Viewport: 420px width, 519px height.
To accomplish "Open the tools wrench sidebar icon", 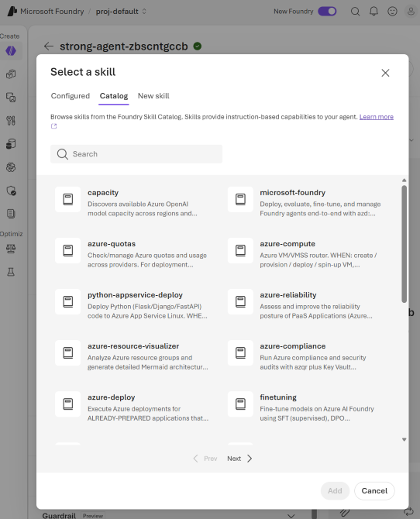I will 11,121.
